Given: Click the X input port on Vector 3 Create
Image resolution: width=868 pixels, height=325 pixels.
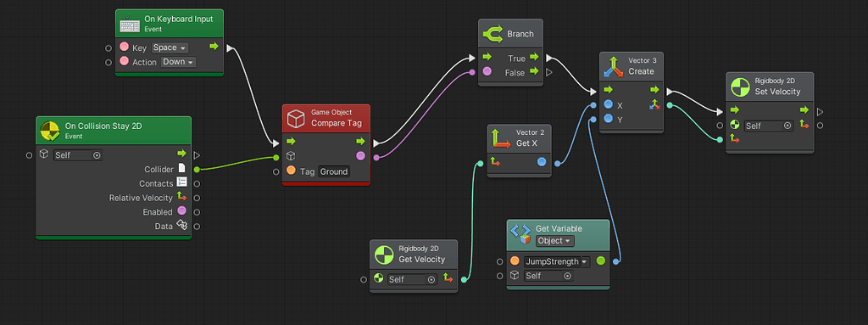Looking at the screenshot, I should point(608,105).
